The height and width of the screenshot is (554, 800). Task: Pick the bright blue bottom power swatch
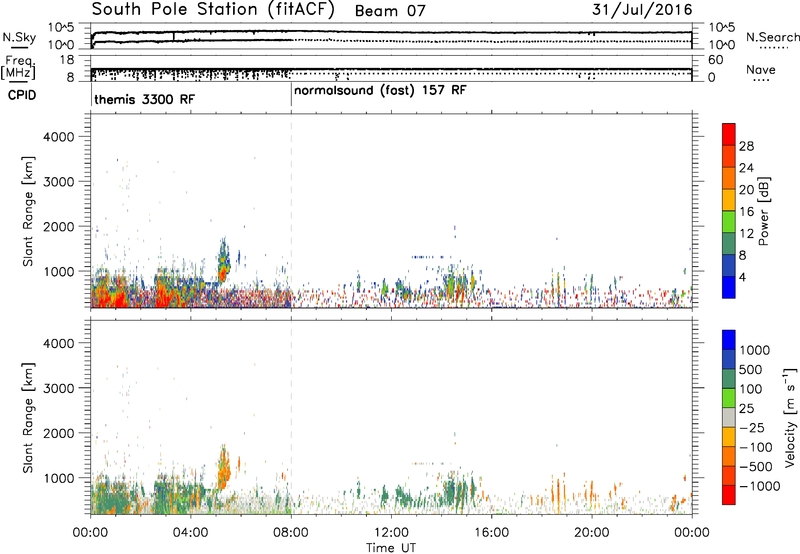[729, 288]
